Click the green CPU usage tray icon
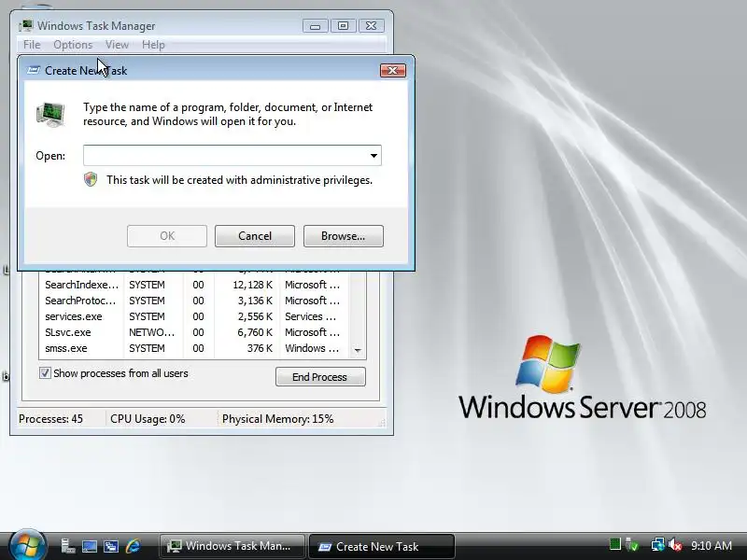Viewport: 747px width, 560px height. pyautogui.click(x=615, y=544)
